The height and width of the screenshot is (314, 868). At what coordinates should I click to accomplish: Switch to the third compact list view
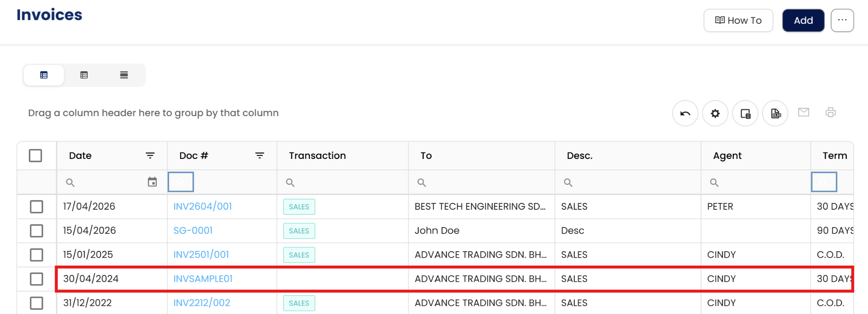tap(124, 75)
